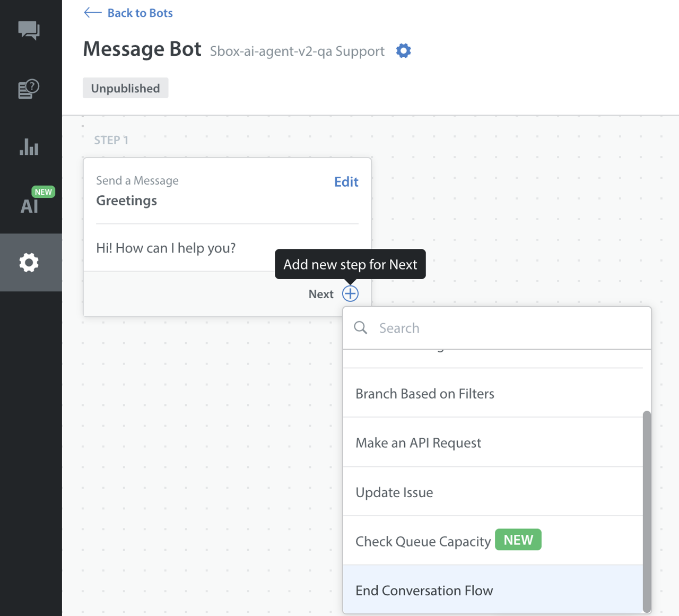Click the Unpublished status badge

click(x=125, y=88)
